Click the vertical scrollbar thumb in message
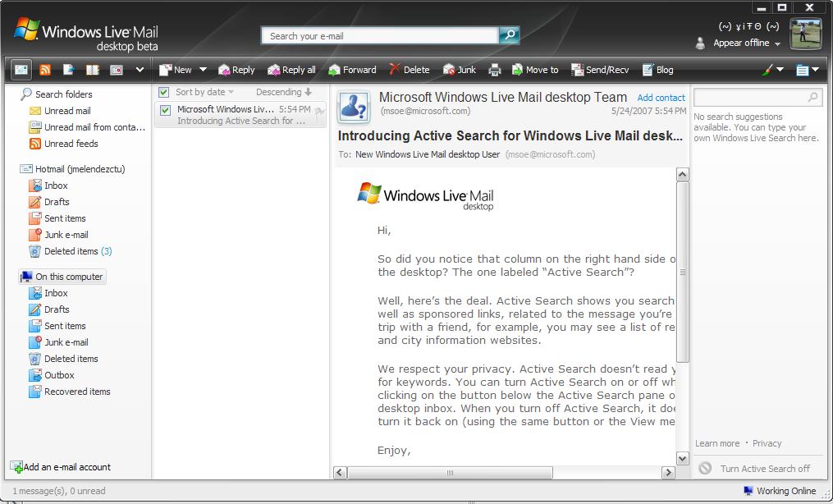833x504 pixels. [683, 273]
